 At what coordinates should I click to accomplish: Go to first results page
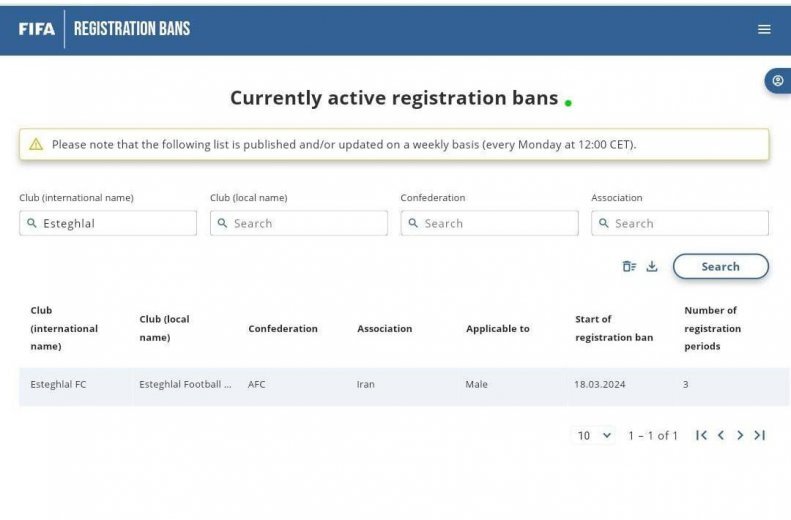tap(701, 435)
